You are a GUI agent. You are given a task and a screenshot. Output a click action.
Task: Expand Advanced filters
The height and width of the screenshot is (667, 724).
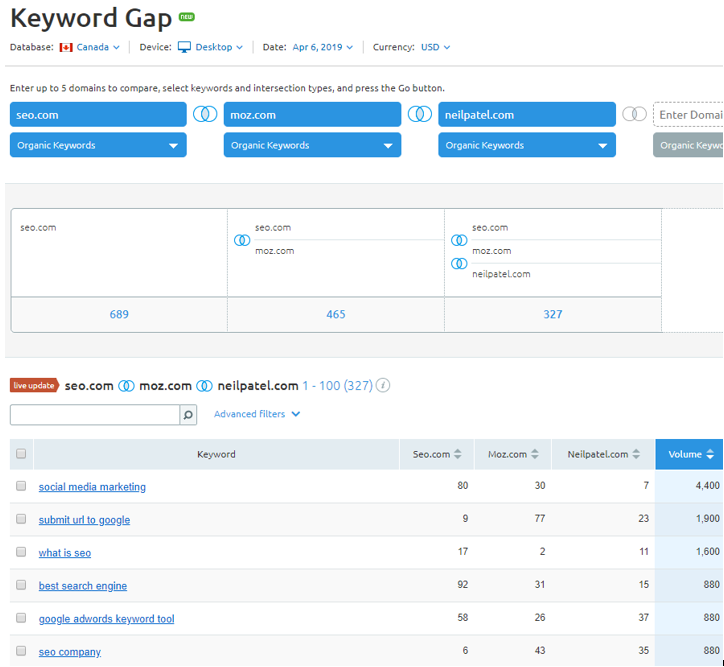click(x=257, y=414)
